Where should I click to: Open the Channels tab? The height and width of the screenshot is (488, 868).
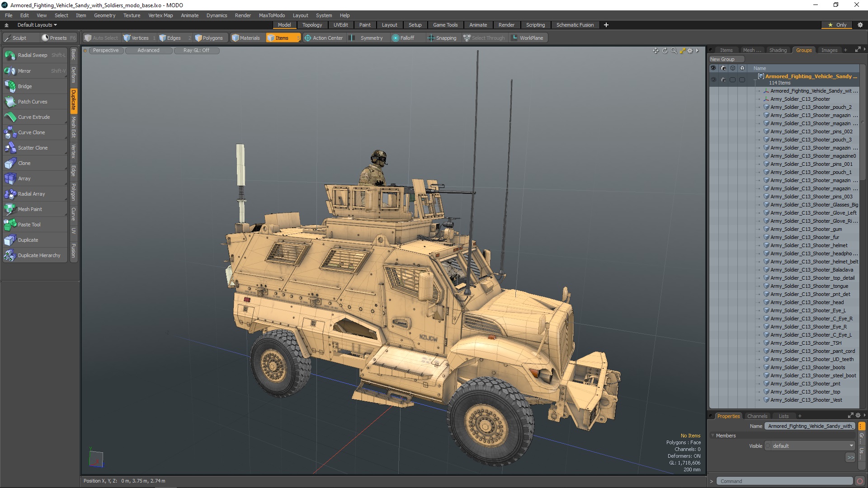(x=757, y=416)
